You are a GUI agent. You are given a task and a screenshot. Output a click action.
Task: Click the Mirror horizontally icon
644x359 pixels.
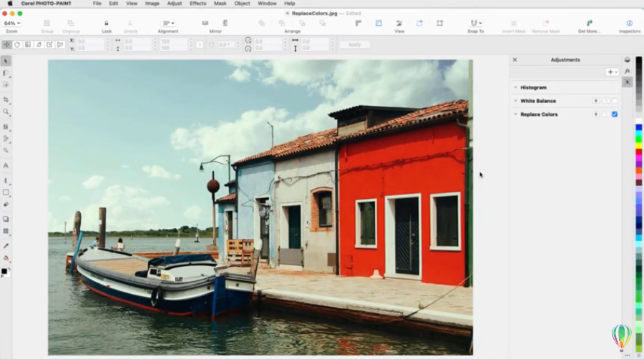205,24
